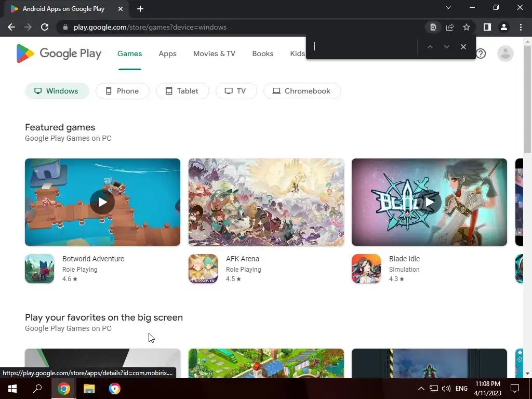Click the forward navigation arrow
This screenshot has height=399, width=532.
(x=28, y=27)
